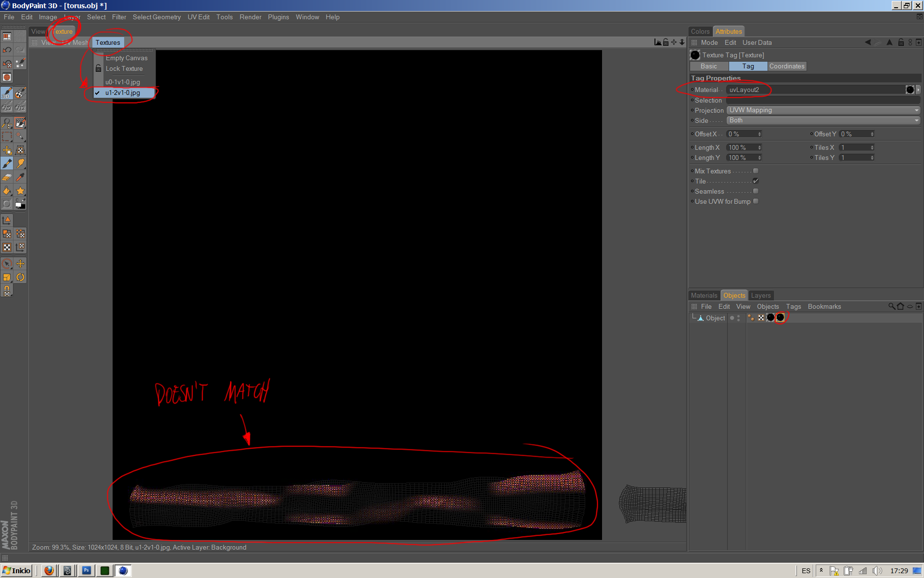Screen dimensions: 924x578
Task: Click the Windows Inicio start button
Action: [17, 570]
